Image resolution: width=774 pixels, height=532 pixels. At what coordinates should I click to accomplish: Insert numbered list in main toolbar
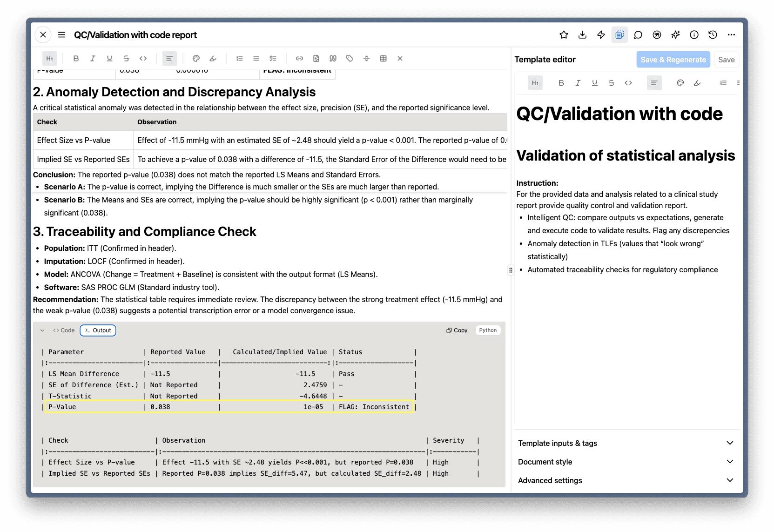pyautogui.click(x=239, y=59)
